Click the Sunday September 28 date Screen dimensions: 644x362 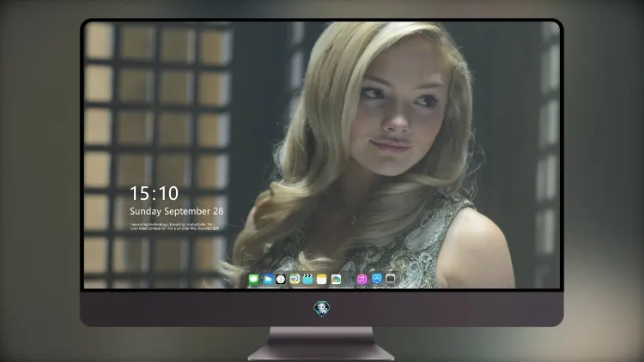[177, 211]
